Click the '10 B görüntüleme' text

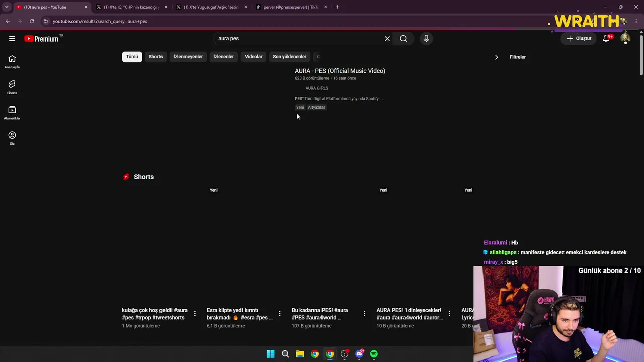(395, 326)
